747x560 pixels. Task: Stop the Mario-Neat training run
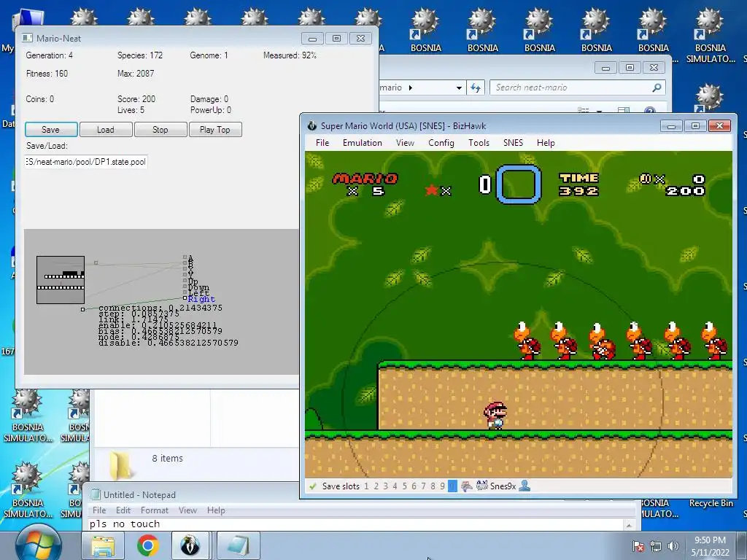[160, 130]
